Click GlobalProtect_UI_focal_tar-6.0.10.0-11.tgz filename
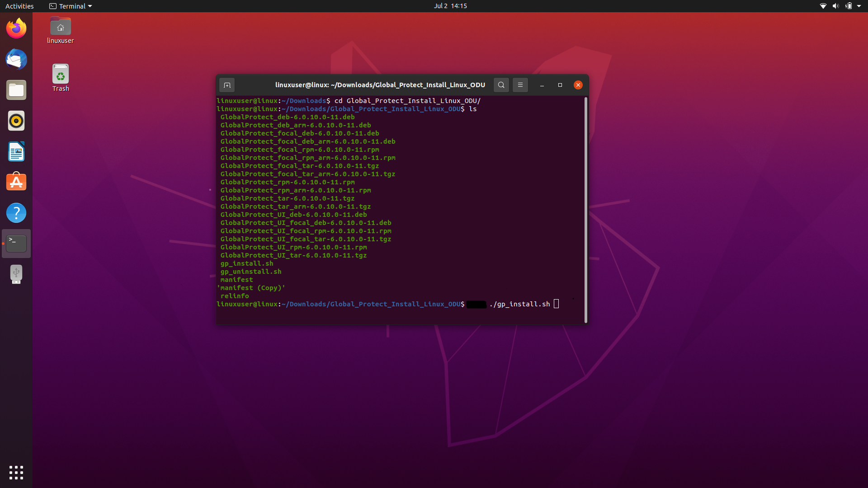Image resolution: width=868 pixels, height=488 pixels. tap(306, 239)
